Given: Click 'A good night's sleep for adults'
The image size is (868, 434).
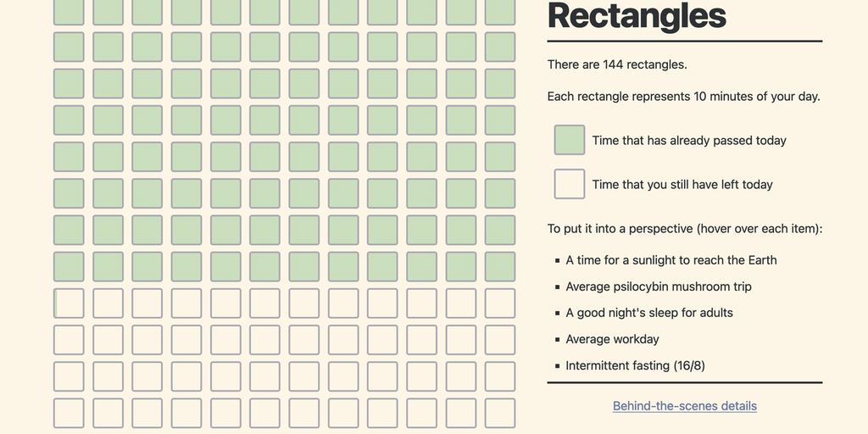Looking at the screenshot, I should [x=649, y=313].
